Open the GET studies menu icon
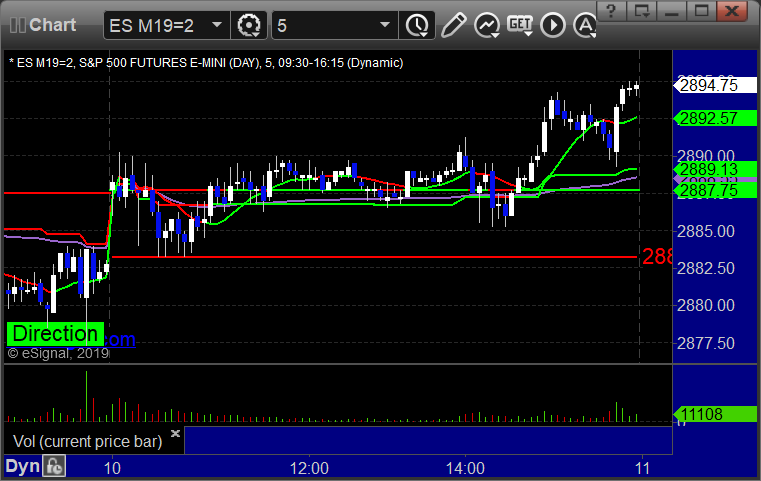 [x=520, y=25]
